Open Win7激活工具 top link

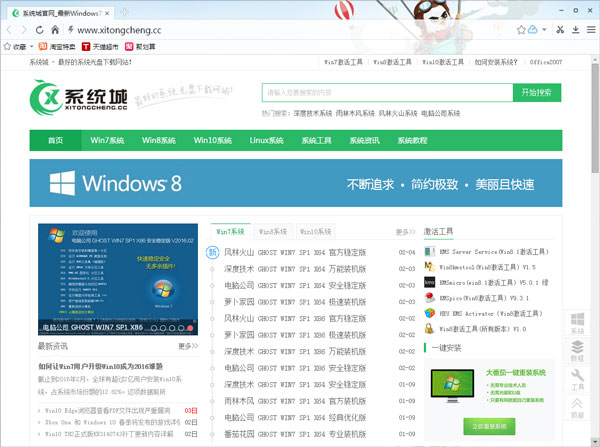coord(343,62)
